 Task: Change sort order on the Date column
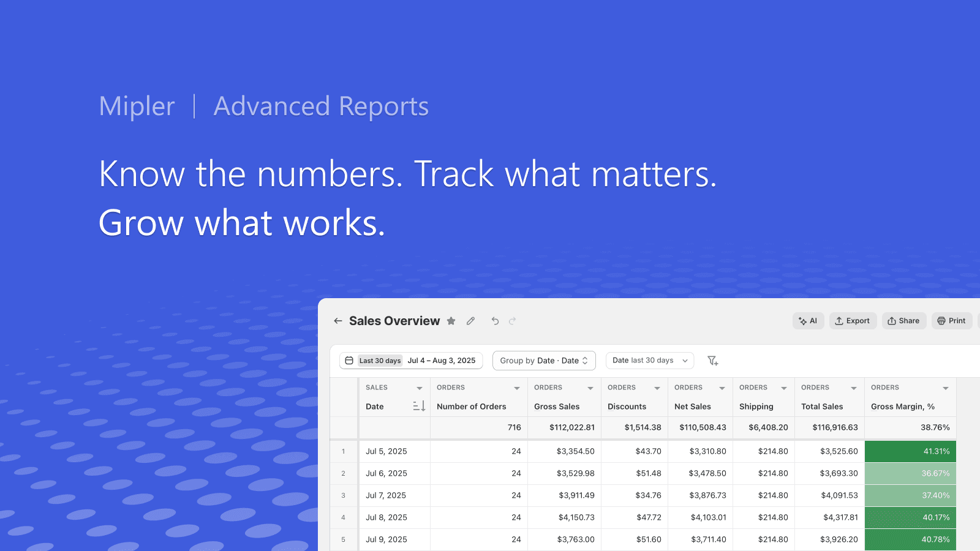pos(419,406)
